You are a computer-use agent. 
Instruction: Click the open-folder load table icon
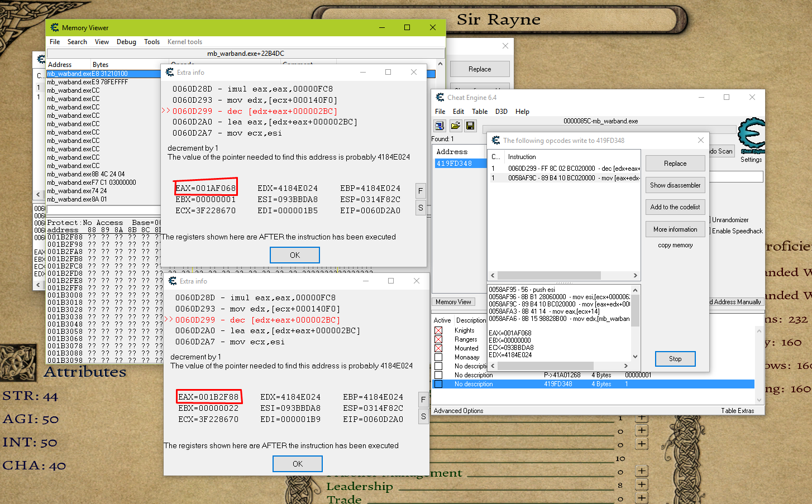[x=455, y=126]
